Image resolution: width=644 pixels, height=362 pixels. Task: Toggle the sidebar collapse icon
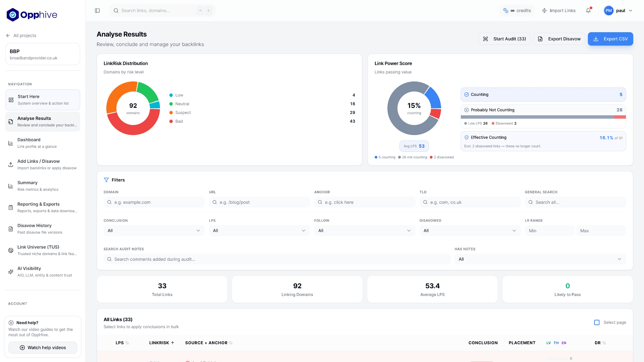[x=97, y=11]
